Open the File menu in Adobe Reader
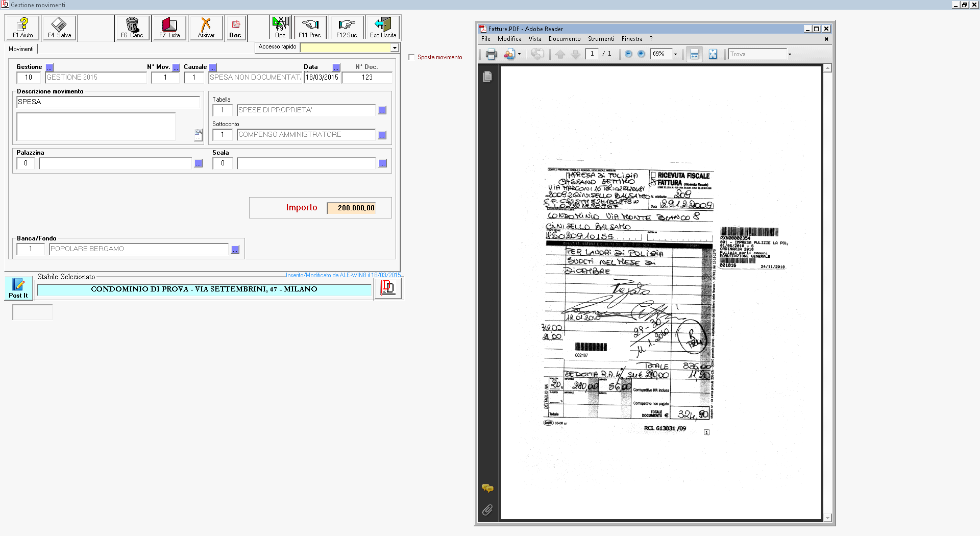Image resolution: width=980 pixels, height=536 pixels. pyautogui.click(x=486, y=39)
